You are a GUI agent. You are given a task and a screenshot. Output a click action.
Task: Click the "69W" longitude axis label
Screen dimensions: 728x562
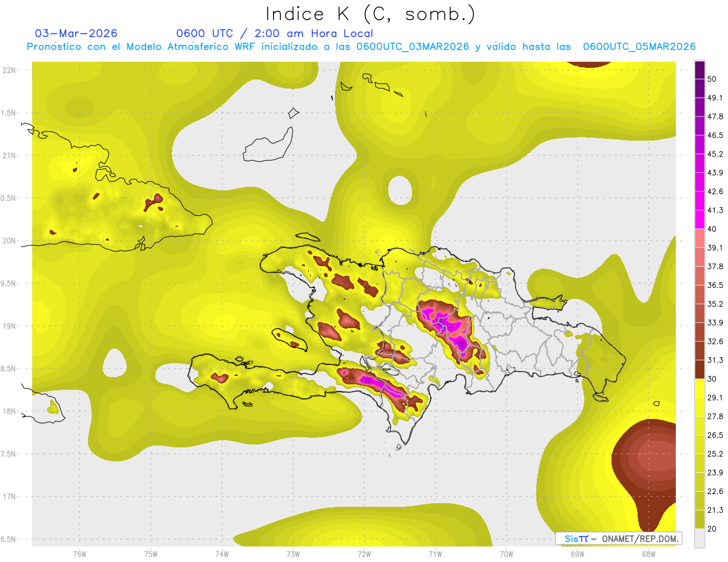[578, 555]
